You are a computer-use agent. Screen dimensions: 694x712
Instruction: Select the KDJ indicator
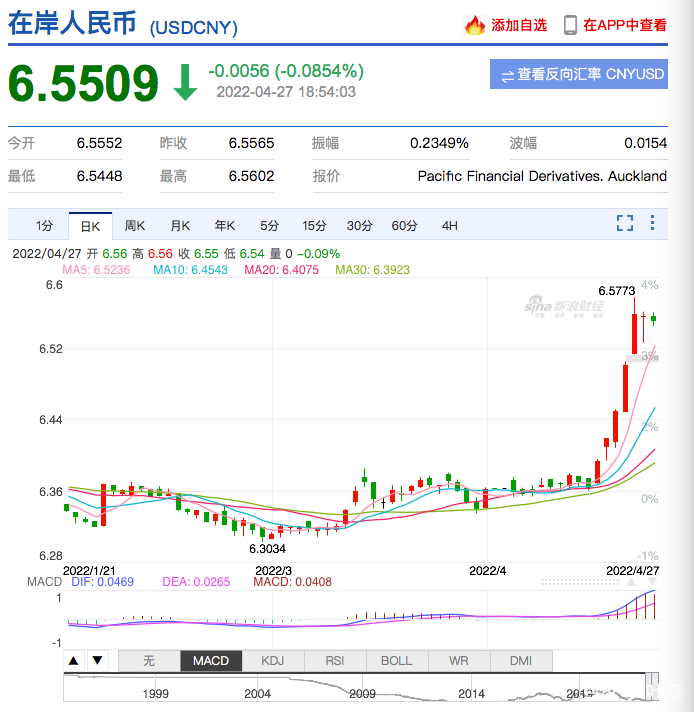pos(273,661)
